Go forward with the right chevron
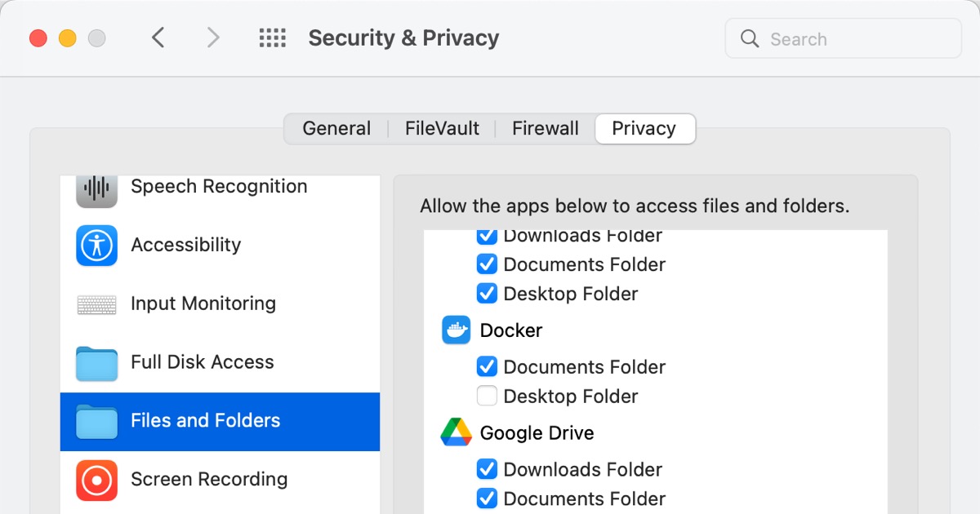This screenshot has width=980, height=514. 213,38
